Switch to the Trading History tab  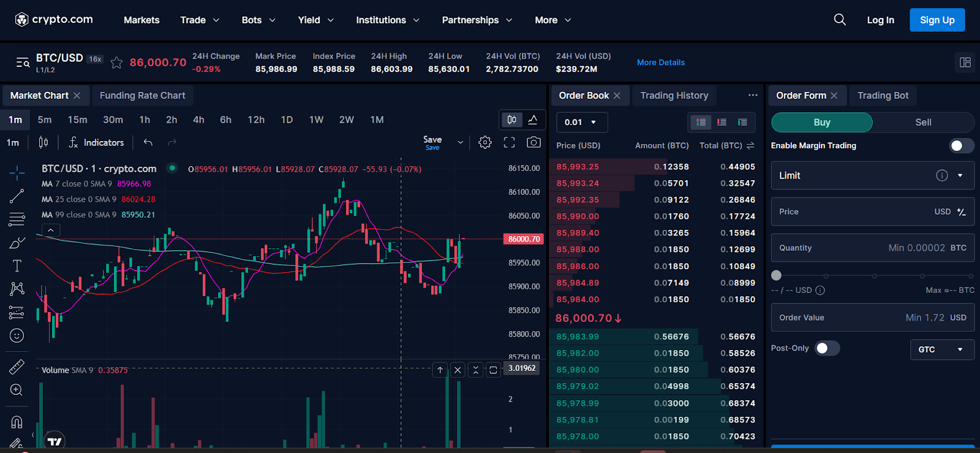click(674, 95)
